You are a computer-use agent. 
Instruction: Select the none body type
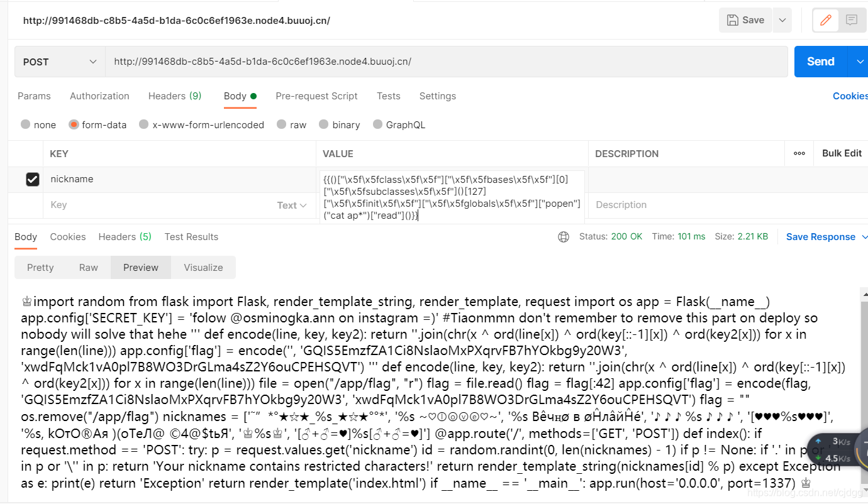[x=38, y=124]
